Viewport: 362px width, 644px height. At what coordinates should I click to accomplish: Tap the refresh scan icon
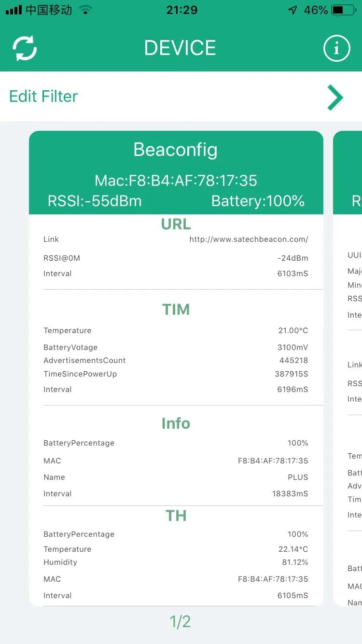[25, 48]
